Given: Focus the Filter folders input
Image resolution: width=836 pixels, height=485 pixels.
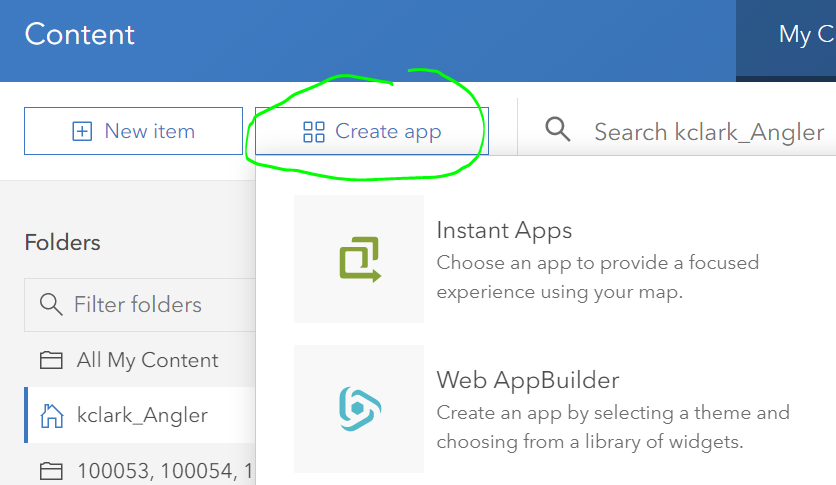Looking at the screenshot, I should point(150,304).
